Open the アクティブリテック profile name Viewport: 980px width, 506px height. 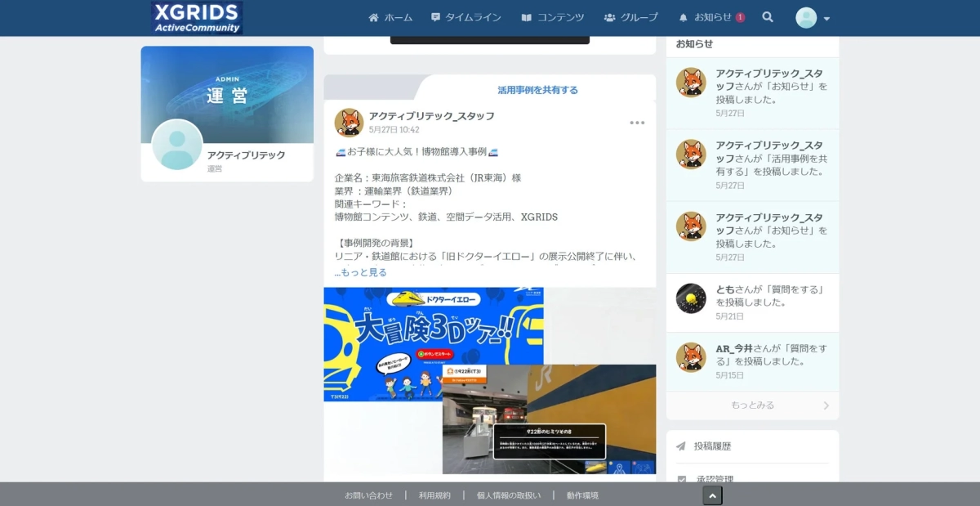pos(246,154)
